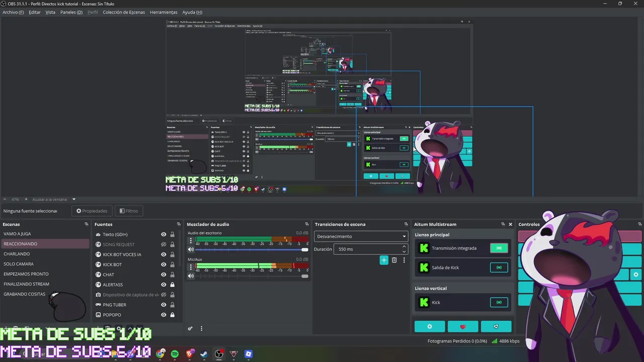Adjust Audio del escritorio volume slider
The width and height of the screenshot is (644, 362).
click(251, 249)
